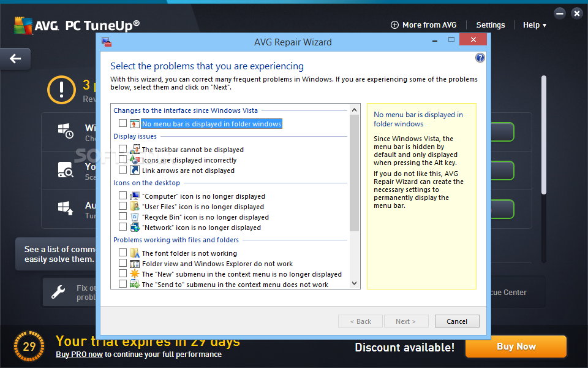Check '"Computer" icon is no longer displayed'

pos(123,195)
